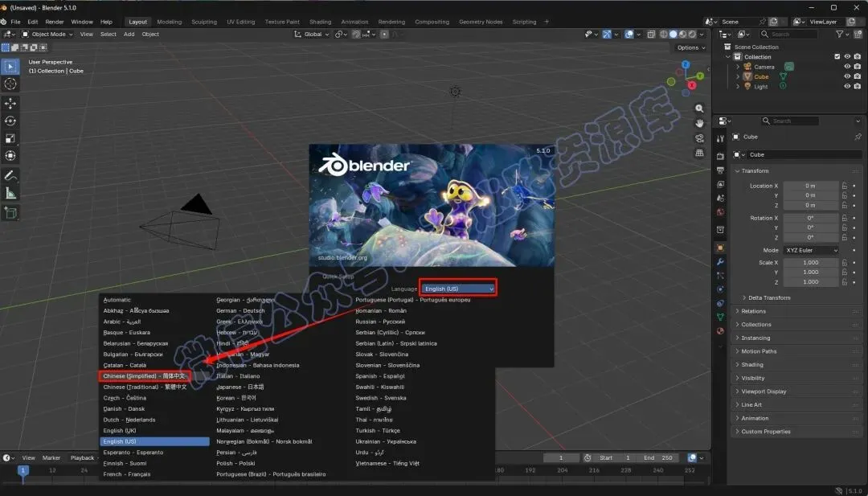Image resolution: width=868 pixels, height=496 pixels.
Task: Choose Japanese from the language list
Action: [x=240, y=387]
